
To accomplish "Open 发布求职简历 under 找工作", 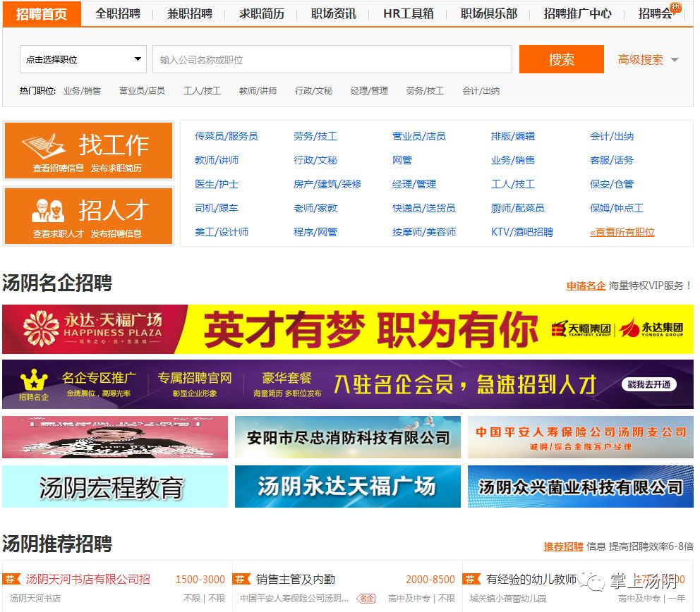I will 116,169.
